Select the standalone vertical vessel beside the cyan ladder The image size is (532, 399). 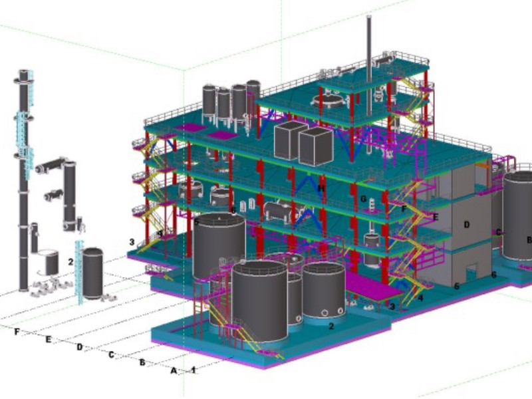coord(92,273)
